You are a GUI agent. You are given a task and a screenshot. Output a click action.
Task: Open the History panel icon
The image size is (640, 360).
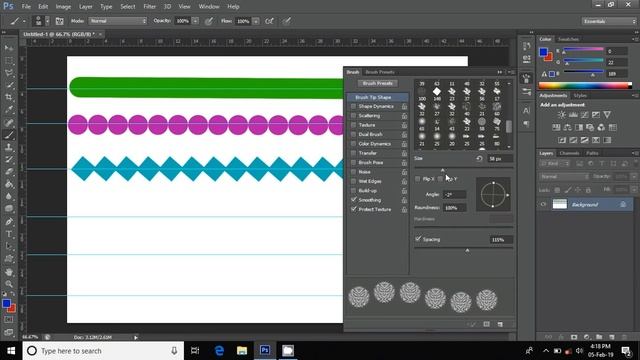click(527, 46)
